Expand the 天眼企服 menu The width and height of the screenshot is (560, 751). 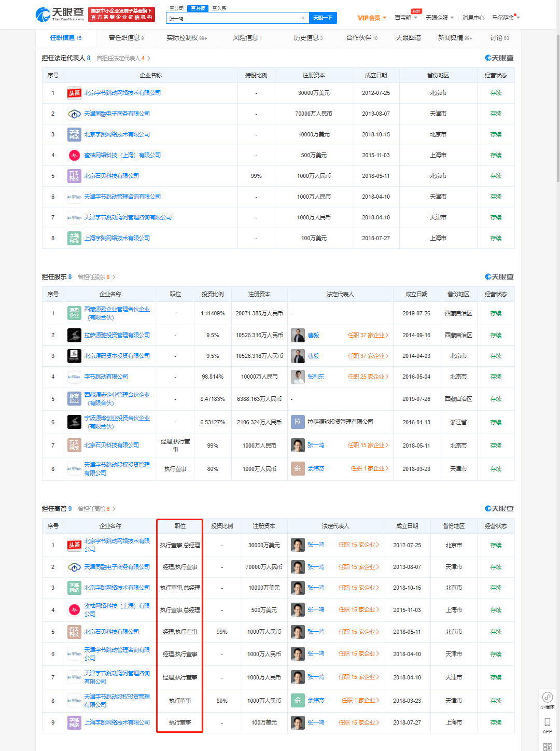(440, 18)
